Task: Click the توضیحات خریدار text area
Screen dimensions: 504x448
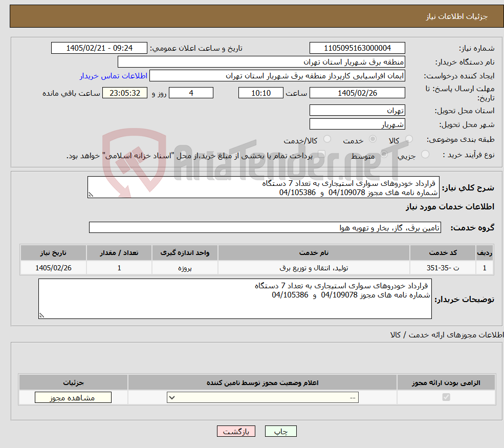Action: pyautogui.click(x=235, y=299)
